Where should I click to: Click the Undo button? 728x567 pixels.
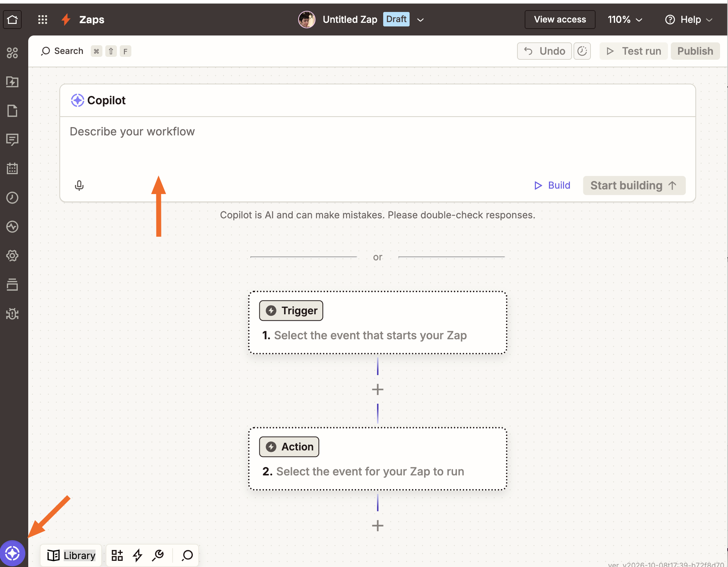tap(544, 51)
